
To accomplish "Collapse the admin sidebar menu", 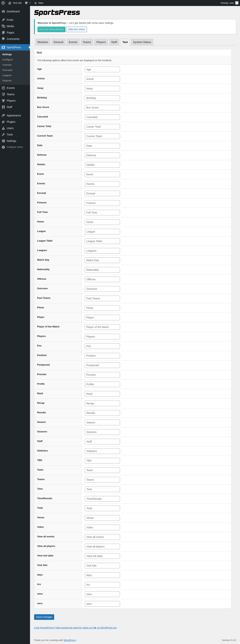I will click(12, 147).
